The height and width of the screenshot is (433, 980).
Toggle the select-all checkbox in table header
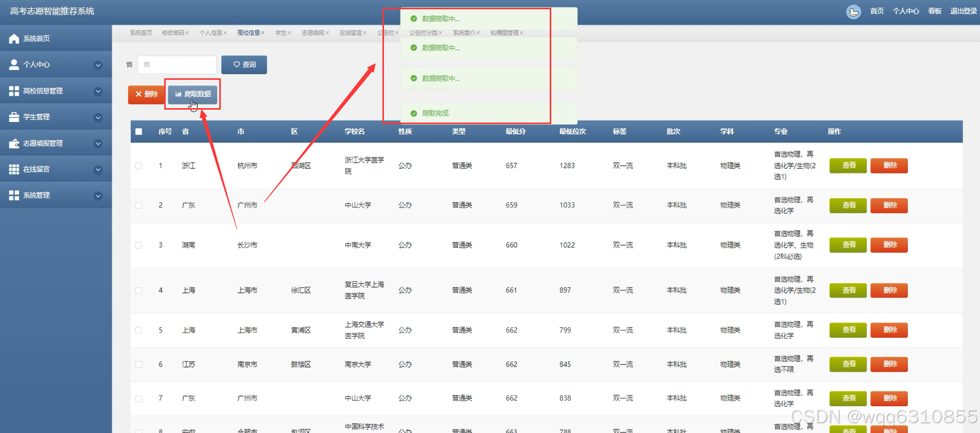click(x=138, y=131)
